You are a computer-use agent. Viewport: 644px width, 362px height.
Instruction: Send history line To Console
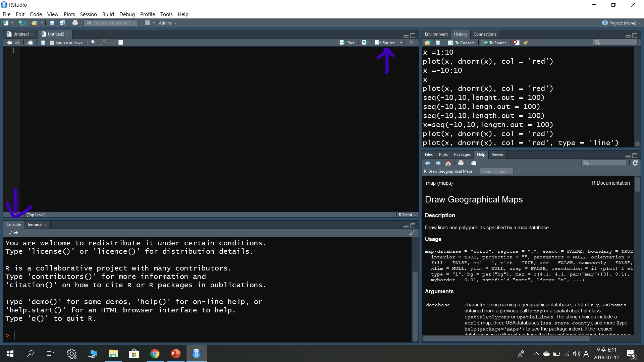(462, 43)
